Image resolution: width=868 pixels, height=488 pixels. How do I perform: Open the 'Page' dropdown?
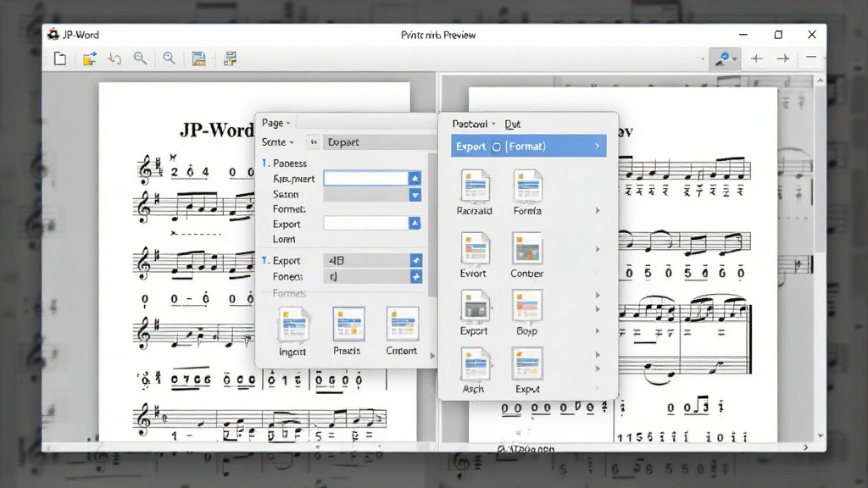(x=275, y=123)
